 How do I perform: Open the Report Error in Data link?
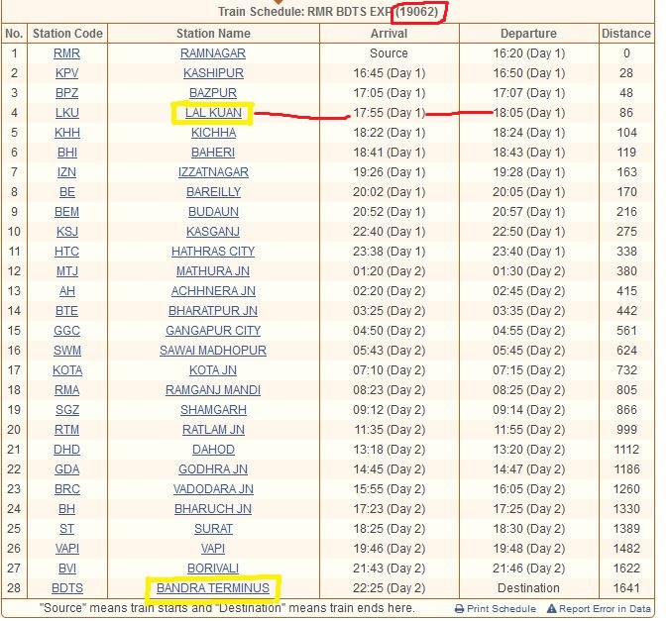[605, 608]
